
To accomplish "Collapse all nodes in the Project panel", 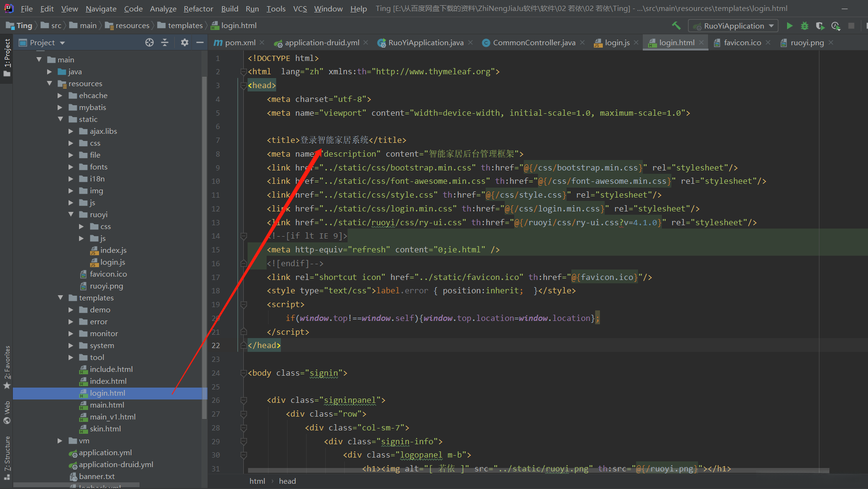I will click(165, 42).
